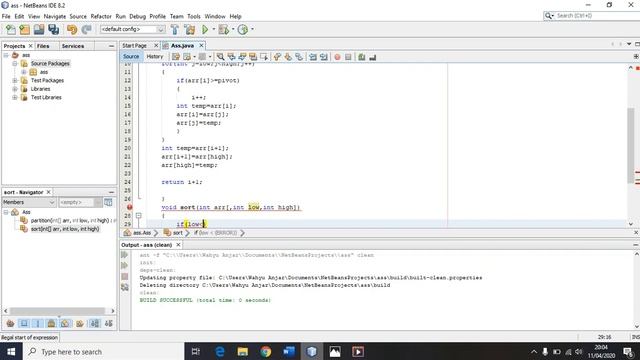Toggle Rectangular Selection in editor toolbar
Viewport: 640px width, 360px height.
[x=264, y=57]
